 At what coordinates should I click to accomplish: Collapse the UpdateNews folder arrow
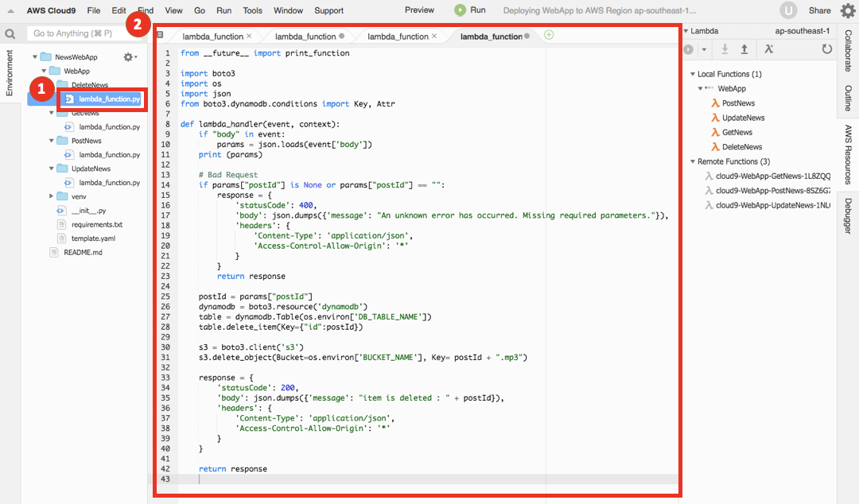pos(52,169)
